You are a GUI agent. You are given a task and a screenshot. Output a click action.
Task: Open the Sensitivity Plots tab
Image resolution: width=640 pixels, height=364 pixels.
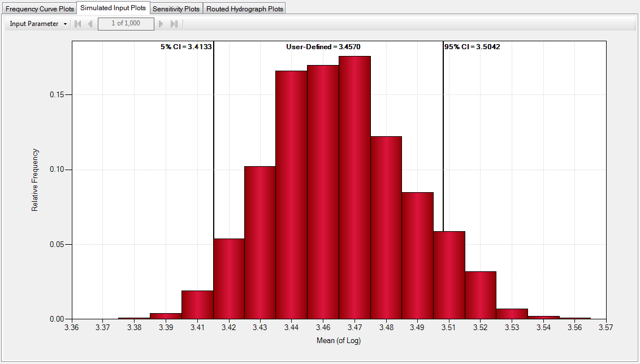(176, 8)
